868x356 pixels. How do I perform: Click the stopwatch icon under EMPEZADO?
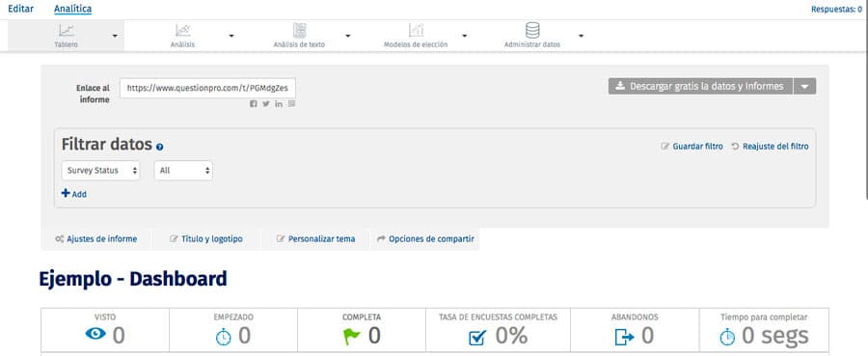(223, 336)
